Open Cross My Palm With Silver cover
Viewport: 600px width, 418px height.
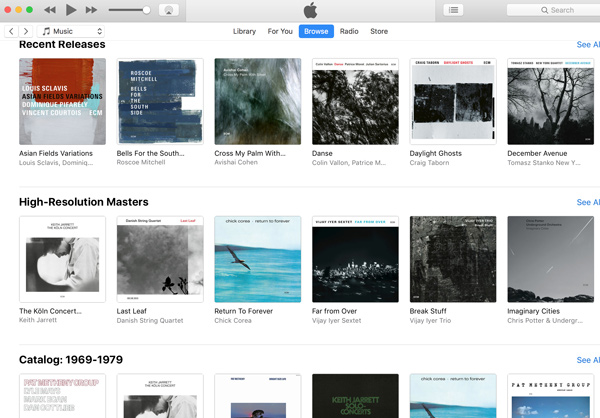coord(258,101)
